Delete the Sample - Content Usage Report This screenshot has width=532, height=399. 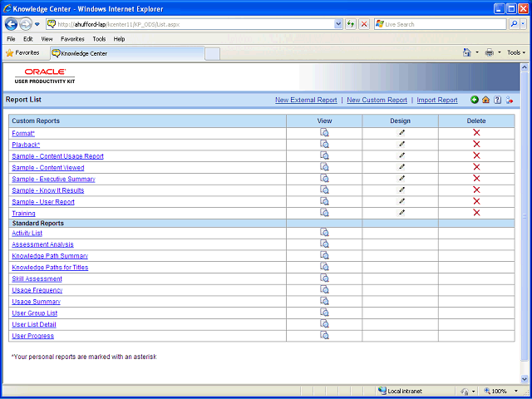(x=476, y=155)
